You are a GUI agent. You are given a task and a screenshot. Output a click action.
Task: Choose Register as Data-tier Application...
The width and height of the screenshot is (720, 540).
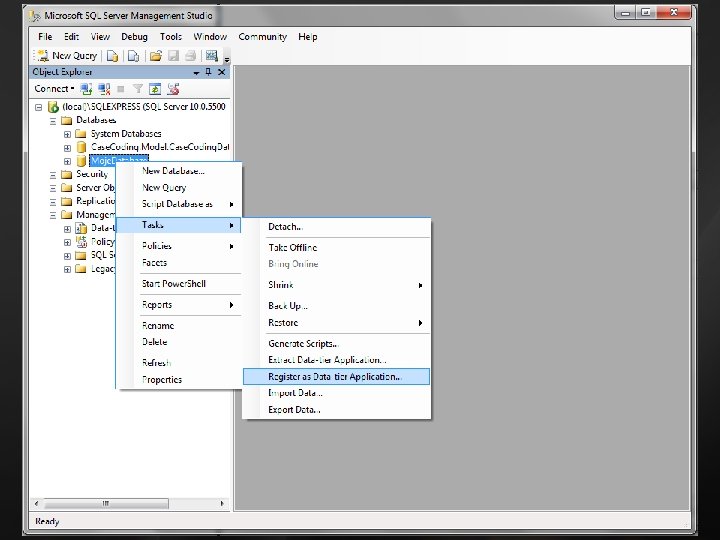click(x=337, y=377)
